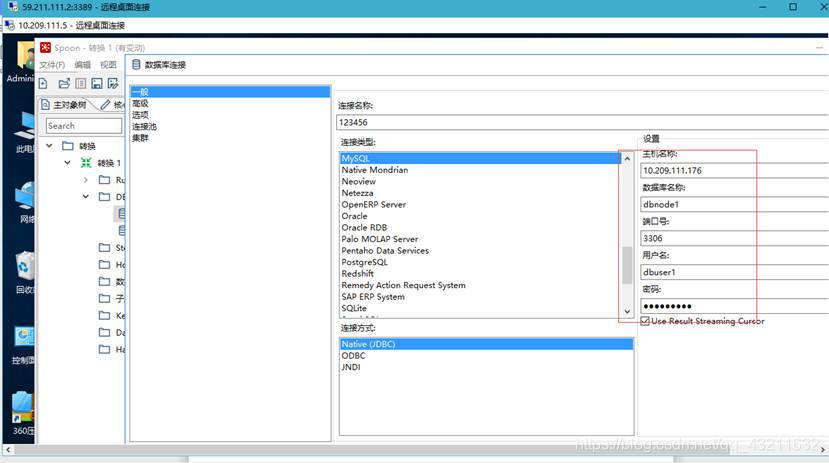The image size is (829, 463).
Task: Collapse the DE folder tree node
Action: 86,196
